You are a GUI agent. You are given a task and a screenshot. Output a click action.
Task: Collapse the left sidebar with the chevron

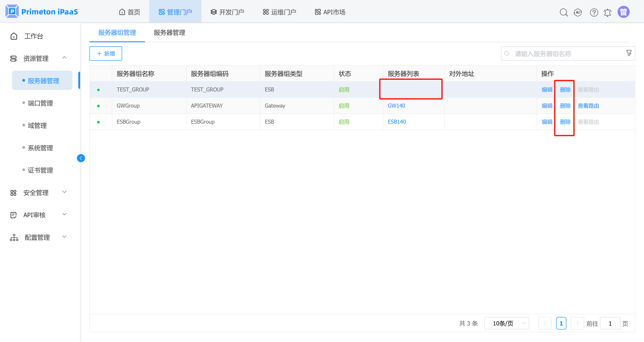click(81, 158)
